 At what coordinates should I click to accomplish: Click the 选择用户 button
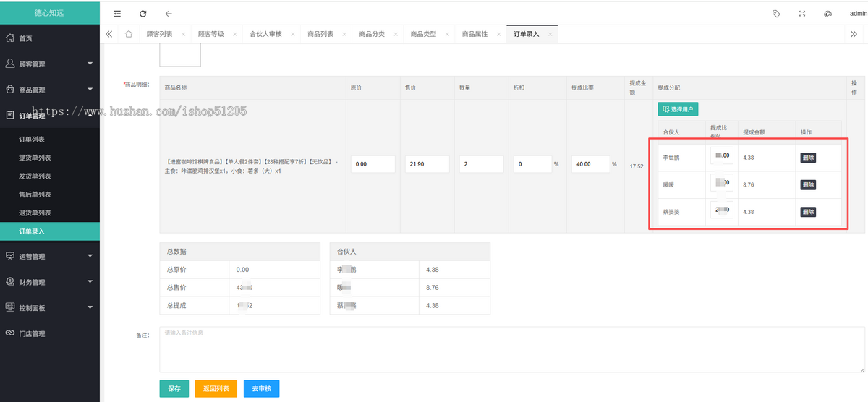click(678, 109)
